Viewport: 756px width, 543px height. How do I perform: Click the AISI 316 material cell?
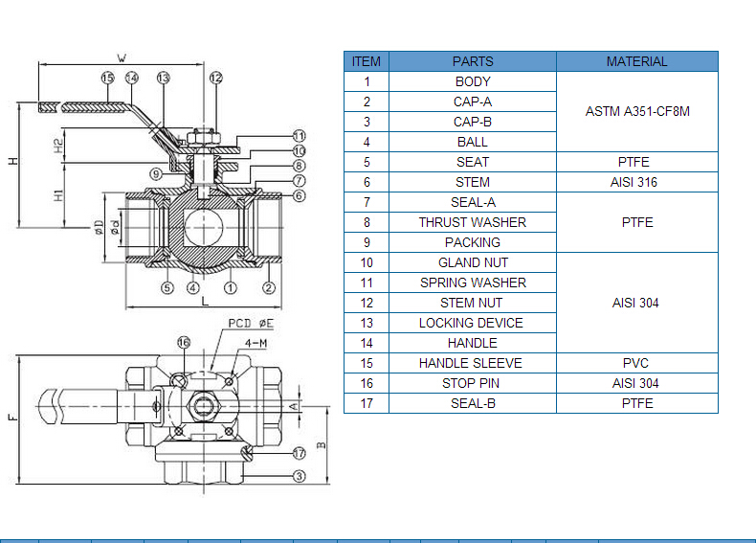coord(637,182)
